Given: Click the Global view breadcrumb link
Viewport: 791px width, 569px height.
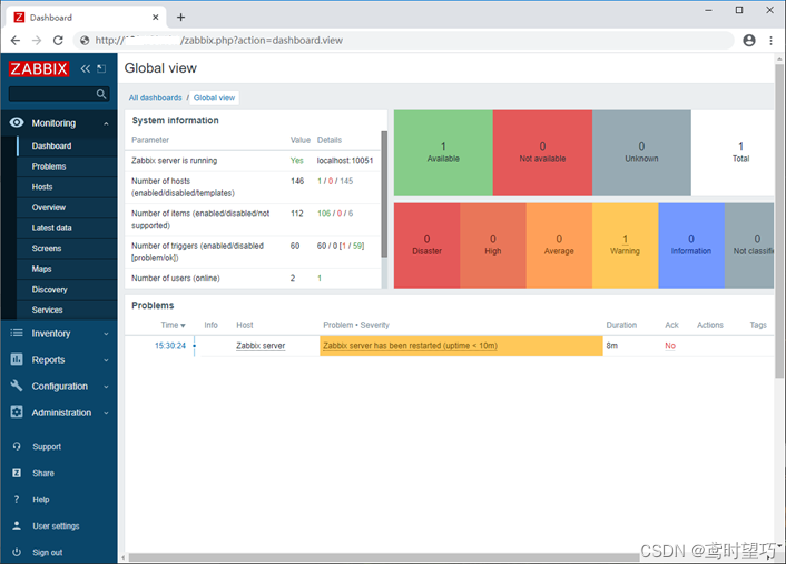Looking at the screenshot, I should tap(214, 98).
